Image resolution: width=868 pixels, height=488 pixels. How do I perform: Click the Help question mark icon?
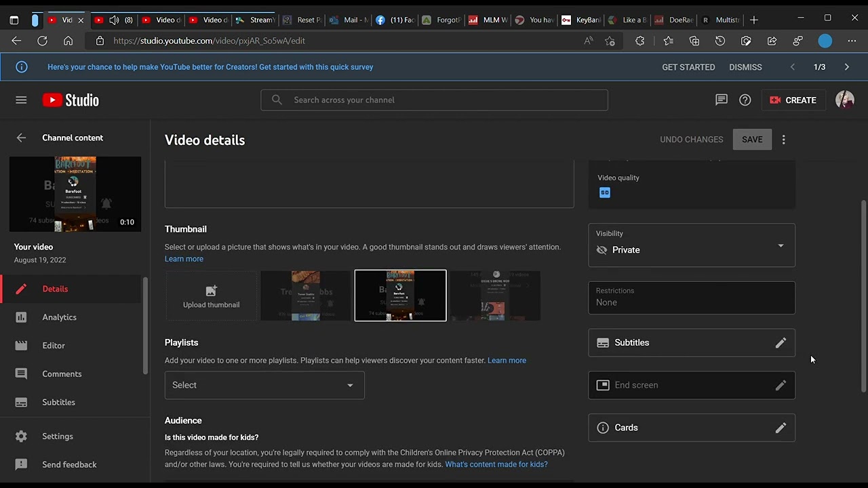745,100
